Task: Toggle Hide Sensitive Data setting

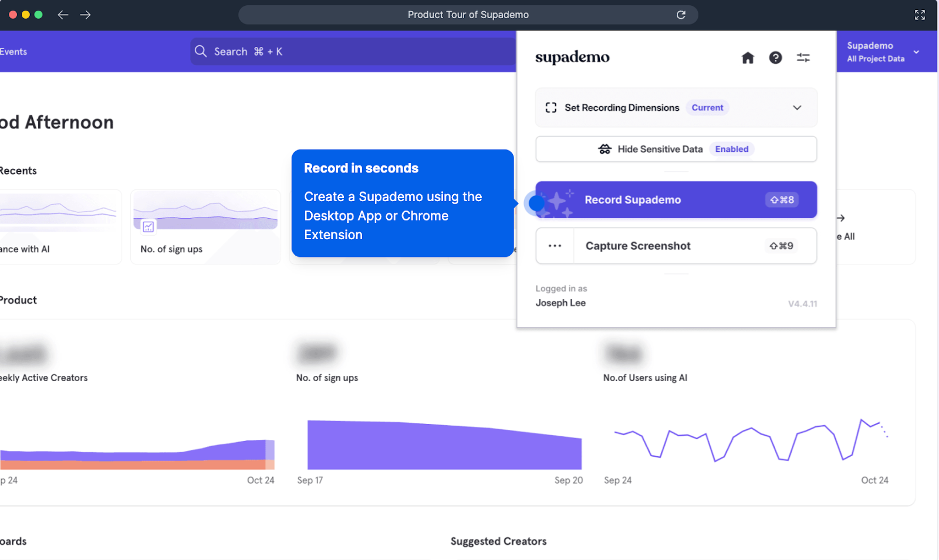Action: pos(676,149)
